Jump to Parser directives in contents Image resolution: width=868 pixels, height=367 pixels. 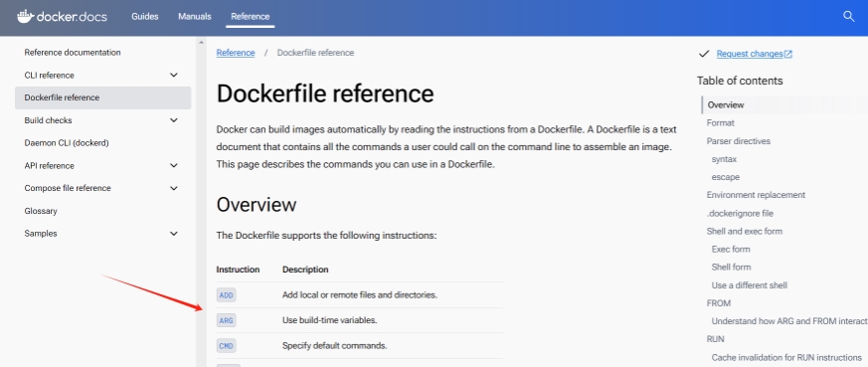[x=739, y=141]
